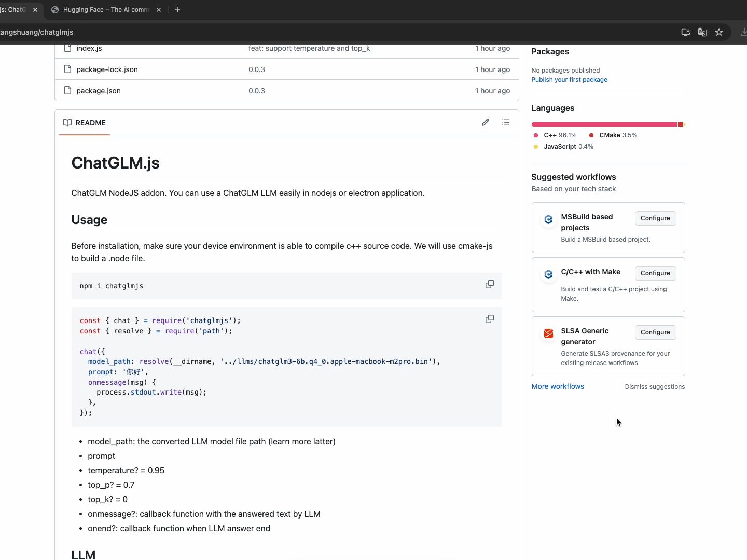Image resolution: width=747 pixels, height=560 pixels.
Task: Click the translate page icon
Action: point(702,32)
